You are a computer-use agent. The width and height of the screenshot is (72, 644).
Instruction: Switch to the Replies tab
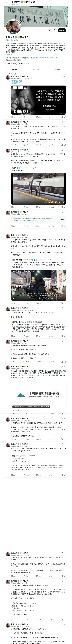36,69
